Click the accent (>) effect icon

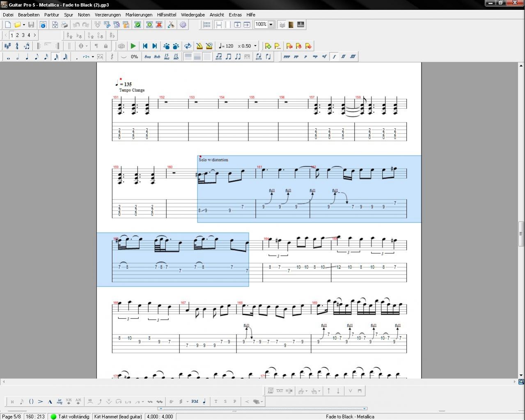coord(41,402)
